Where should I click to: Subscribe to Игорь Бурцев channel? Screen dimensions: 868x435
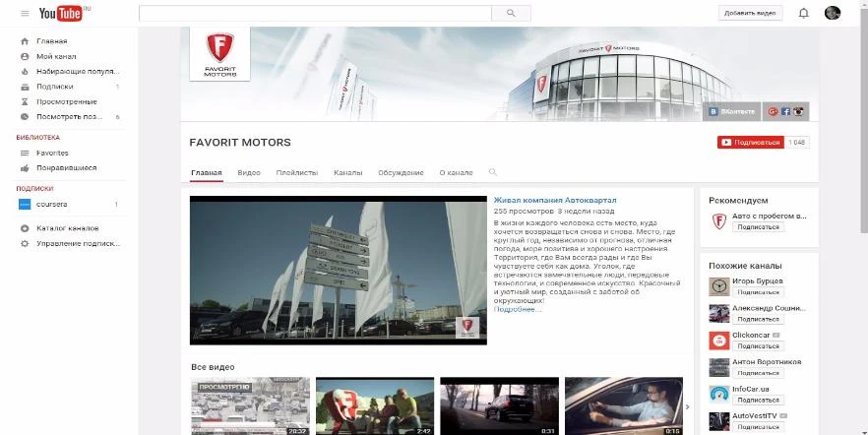tap(758, 292)
